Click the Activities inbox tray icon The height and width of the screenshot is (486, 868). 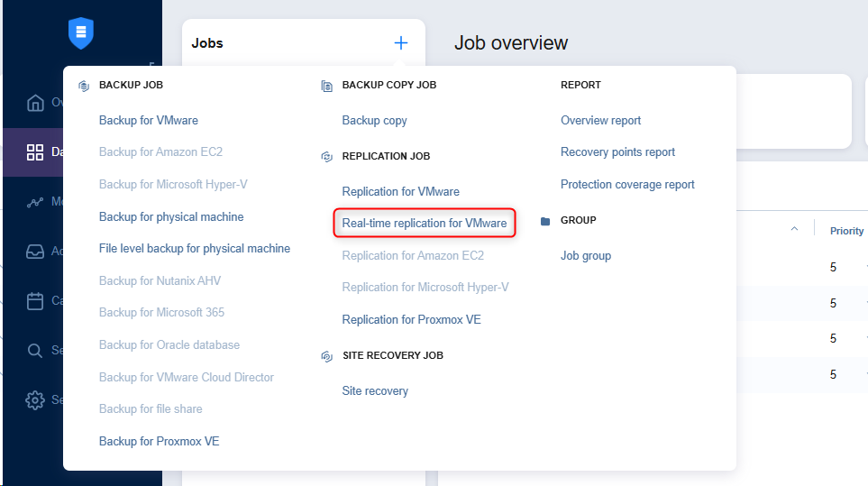click(x=35, y=252)
